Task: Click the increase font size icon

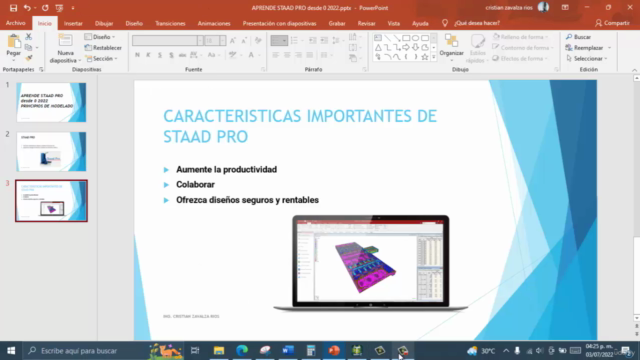Action: [233, 40]
